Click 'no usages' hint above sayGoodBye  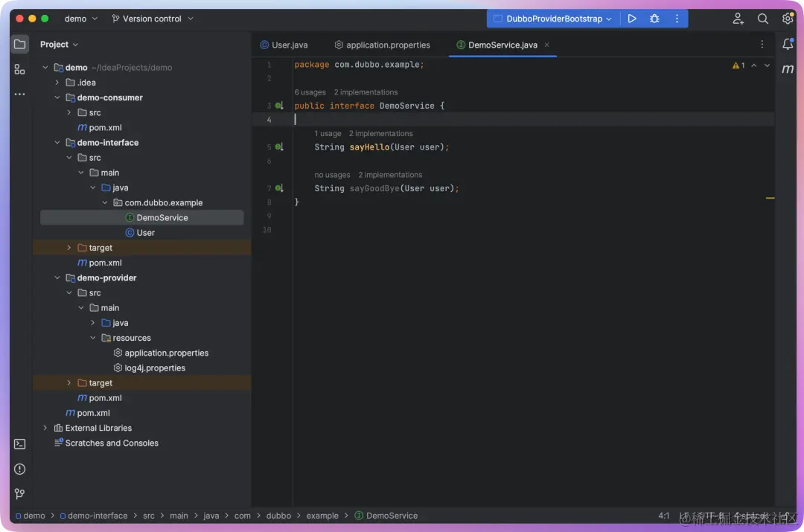pos(332,175)
